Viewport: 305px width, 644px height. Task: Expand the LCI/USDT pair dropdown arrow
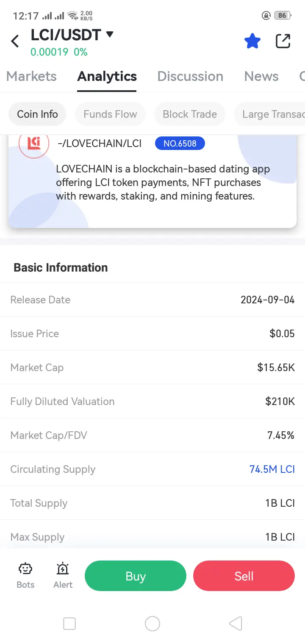coord(110,34)
